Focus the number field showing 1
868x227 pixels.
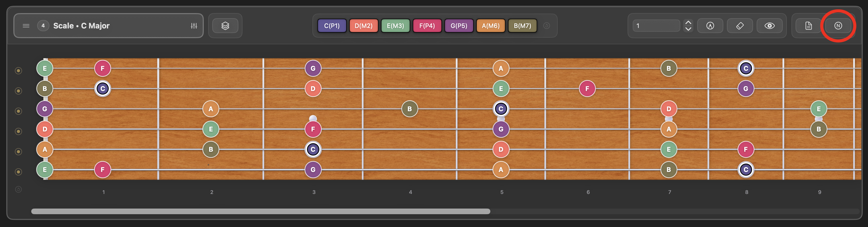tap(657, 26)
